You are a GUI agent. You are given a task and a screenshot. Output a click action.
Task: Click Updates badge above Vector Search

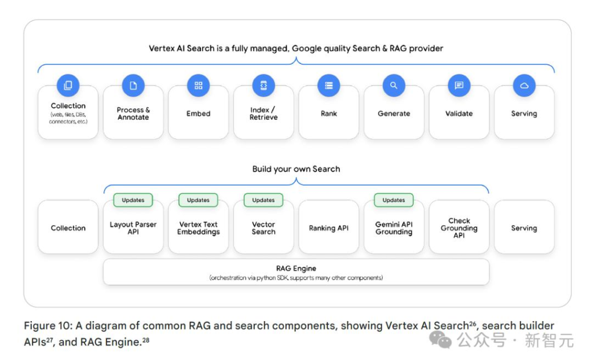coord(263,200)
